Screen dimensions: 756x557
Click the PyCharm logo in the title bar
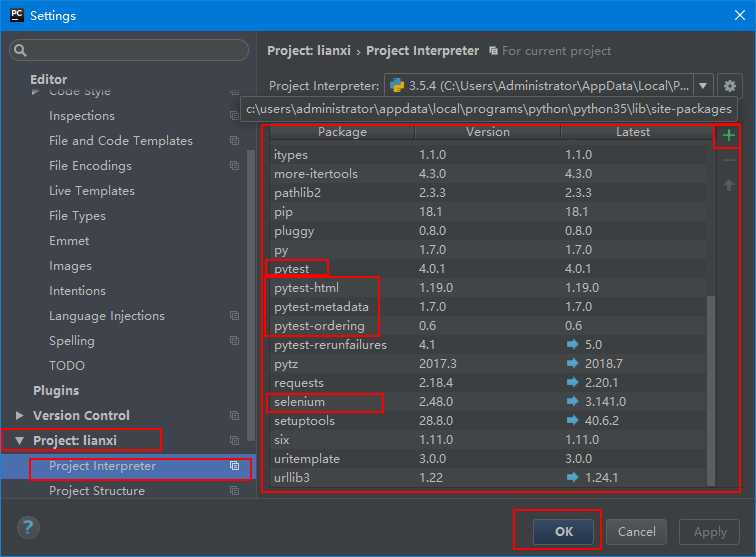click(x=17, y=15)
